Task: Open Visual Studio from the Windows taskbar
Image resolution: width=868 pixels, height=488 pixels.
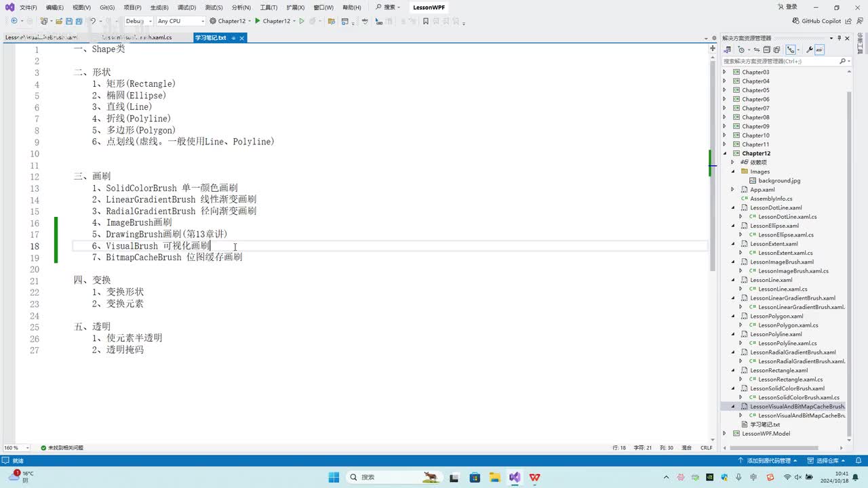Action: point(515,477)
